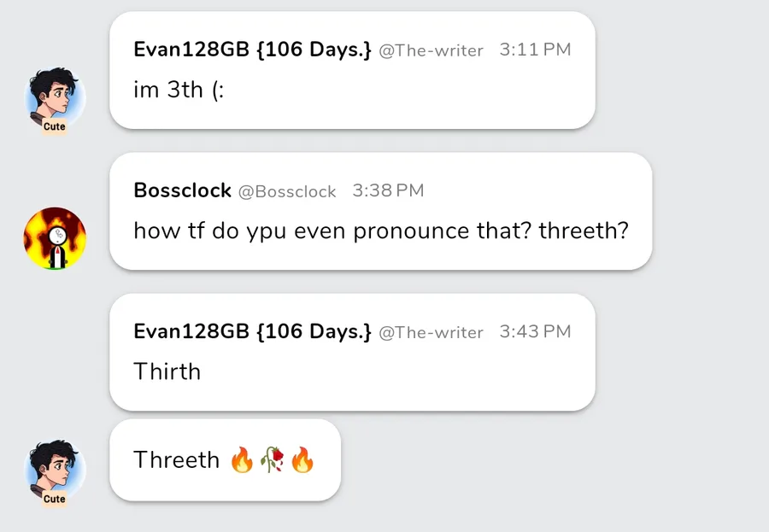Viewport: 769px width, 532px height.
Task: Click the @The-writer handle on the Thirth message
Action: 431,332
